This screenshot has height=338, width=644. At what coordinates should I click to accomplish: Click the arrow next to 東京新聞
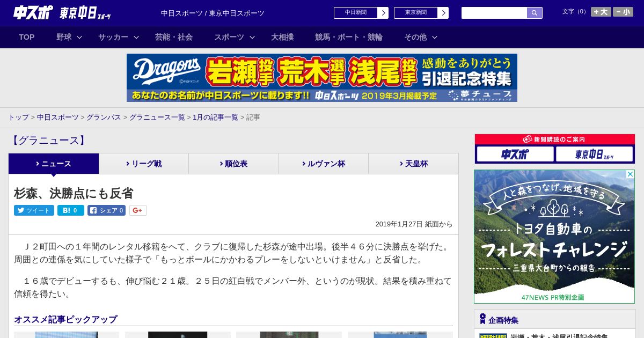443,13
